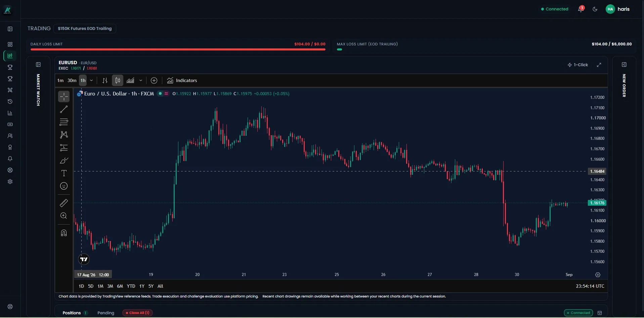The image size is (644, 318).
Task: Open chart settings gear on time axis
Action: pos(598,275)
